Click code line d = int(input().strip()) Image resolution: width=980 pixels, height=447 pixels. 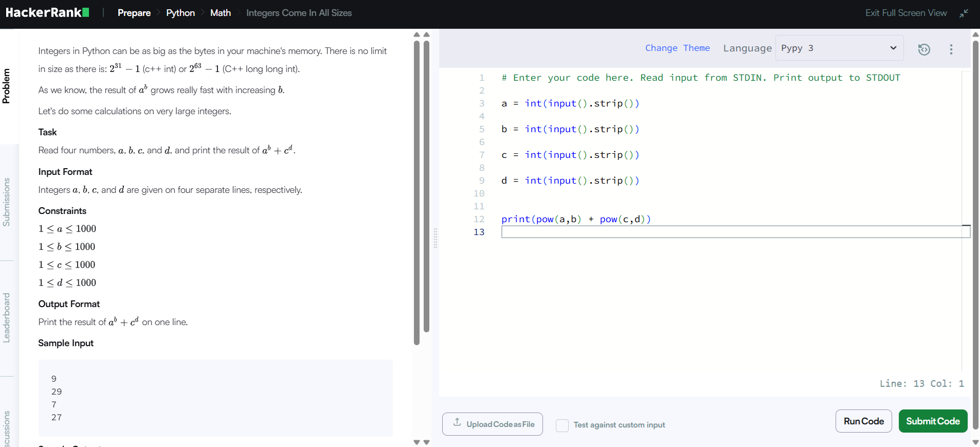pos(570,181)
